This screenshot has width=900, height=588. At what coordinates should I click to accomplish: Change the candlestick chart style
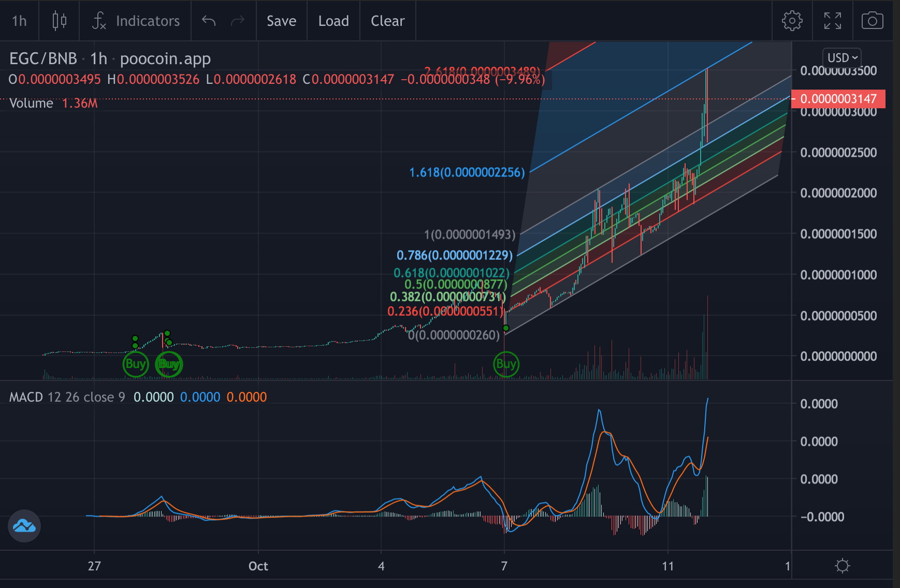[60, 21]
